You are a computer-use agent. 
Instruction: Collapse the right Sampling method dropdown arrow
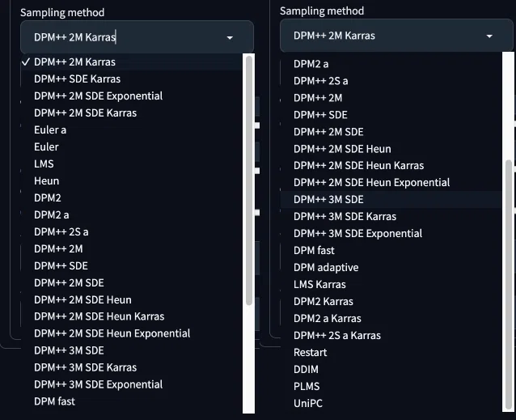tap(489, 36)
